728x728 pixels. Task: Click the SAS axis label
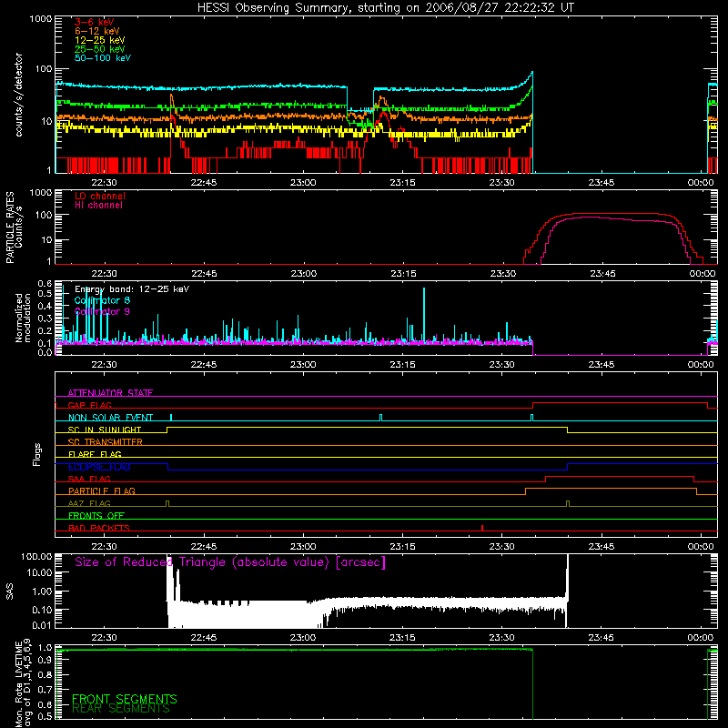[x=10, y=591]
